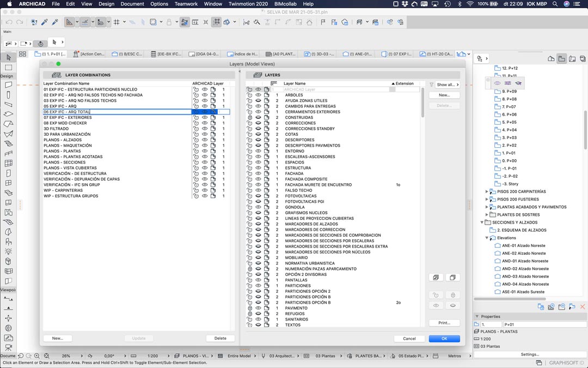Collapse the SECCIONES Y ALZADOS folder
The height and width of the screenshot is (368, 588).
pyautogui.click(x=482, y=222)
